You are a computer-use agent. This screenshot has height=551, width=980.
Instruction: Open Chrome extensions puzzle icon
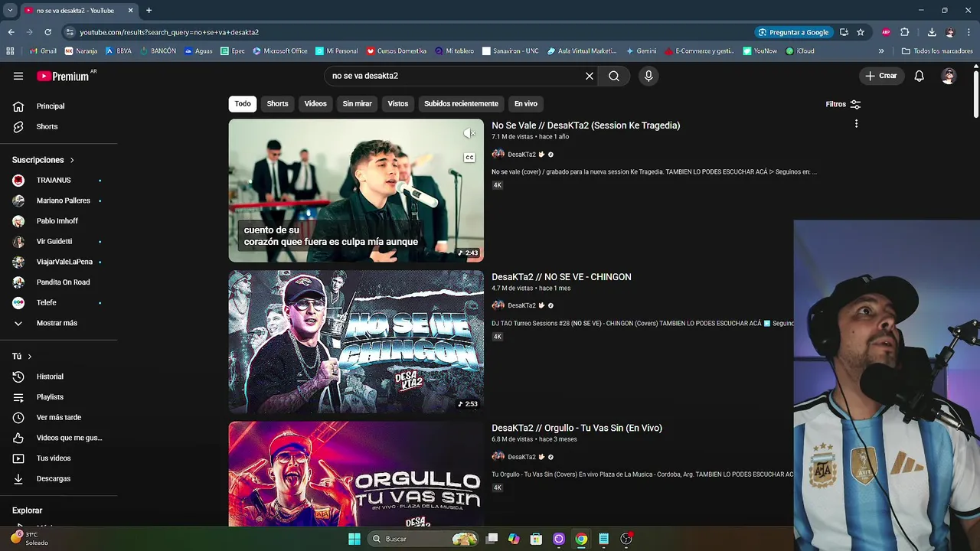click(905, 32)
